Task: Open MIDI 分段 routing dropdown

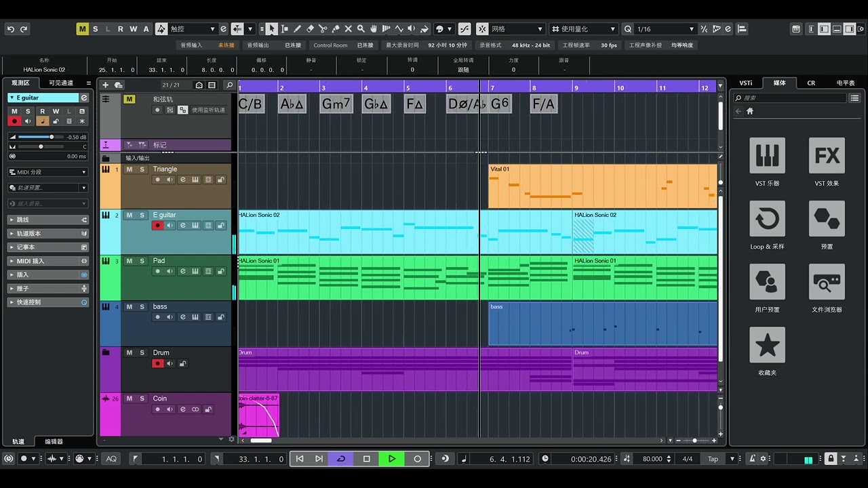Action: 48,172
